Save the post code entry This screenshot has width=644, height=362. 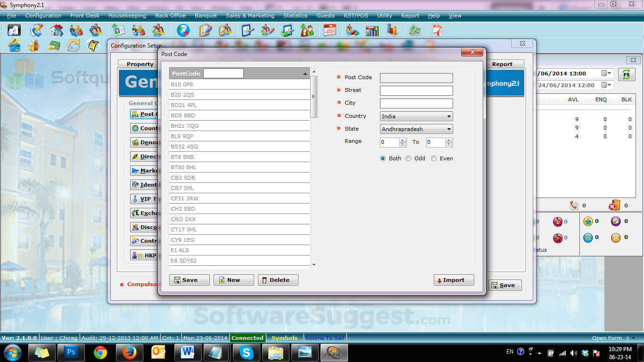click(x=190, y=280)
